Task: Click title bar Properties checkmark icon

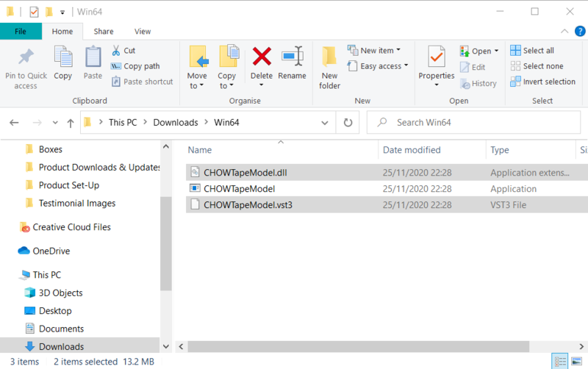Action: [34, 12]
